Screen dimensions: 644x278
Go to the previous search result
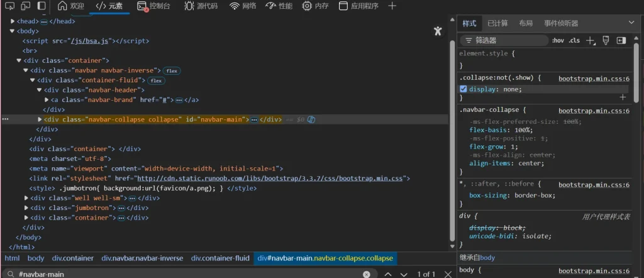click(x=388, y=274)
